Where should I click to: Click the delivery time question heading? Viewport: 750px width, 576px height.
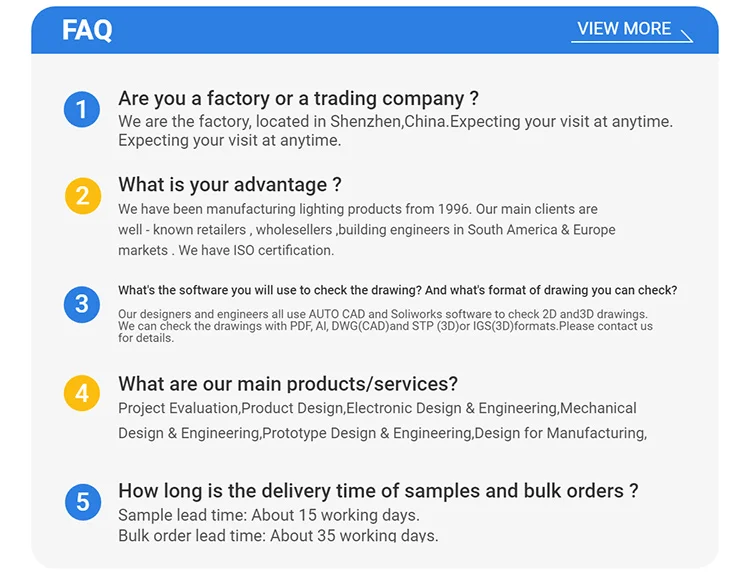tap(378, 491)
